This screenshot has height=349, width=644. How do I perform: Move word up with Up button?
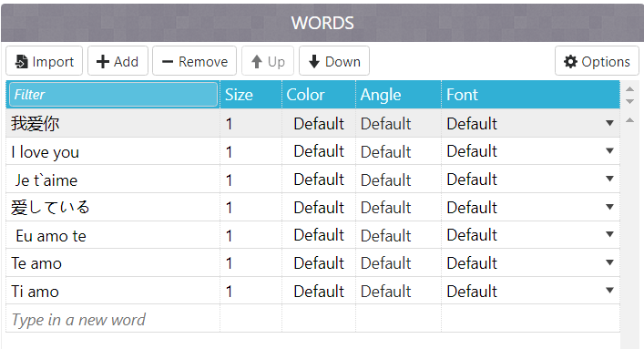pos(268,61)
